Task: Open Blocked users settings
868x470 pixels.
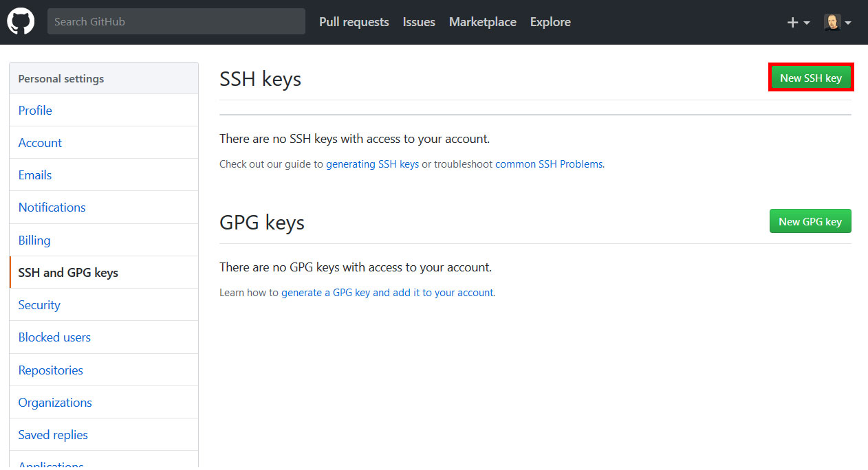Action: [104, 337]
